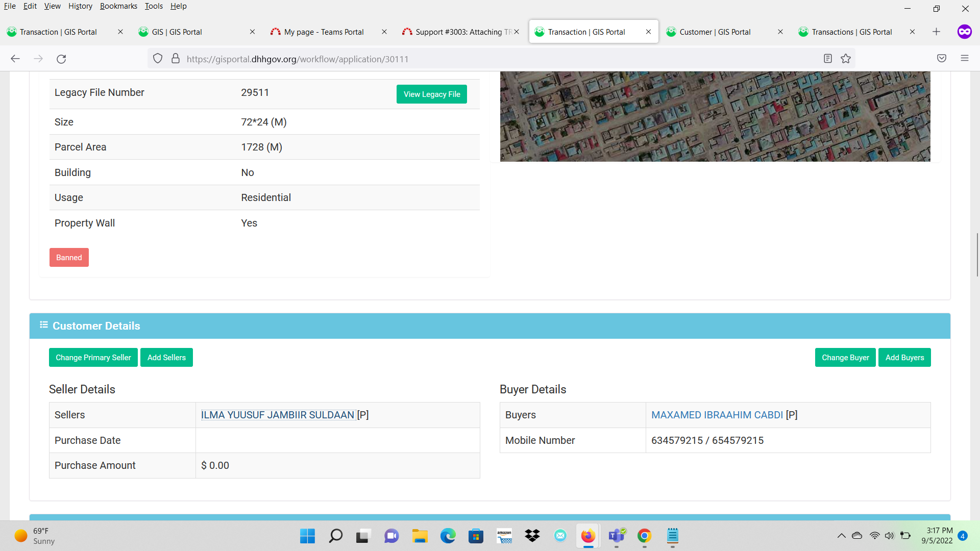Open volume speaker tray icon
Viewport: 980px width, 551px height.
pyautogui.click(x=890, y=536)
